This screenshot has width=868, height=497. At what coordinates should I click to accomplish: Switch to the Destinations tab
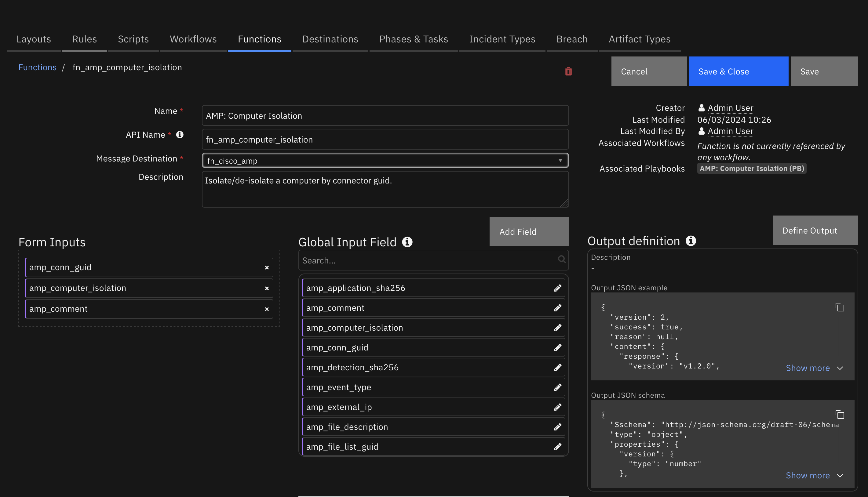pos(330,39)
